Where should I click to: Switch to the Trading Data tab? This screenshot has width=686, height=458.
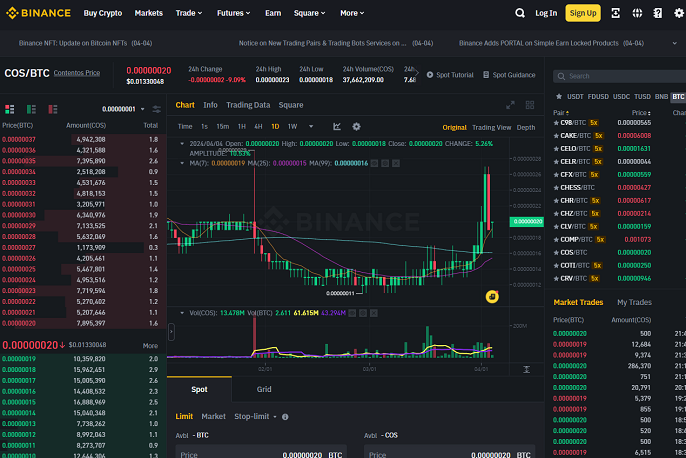[248, 105]
